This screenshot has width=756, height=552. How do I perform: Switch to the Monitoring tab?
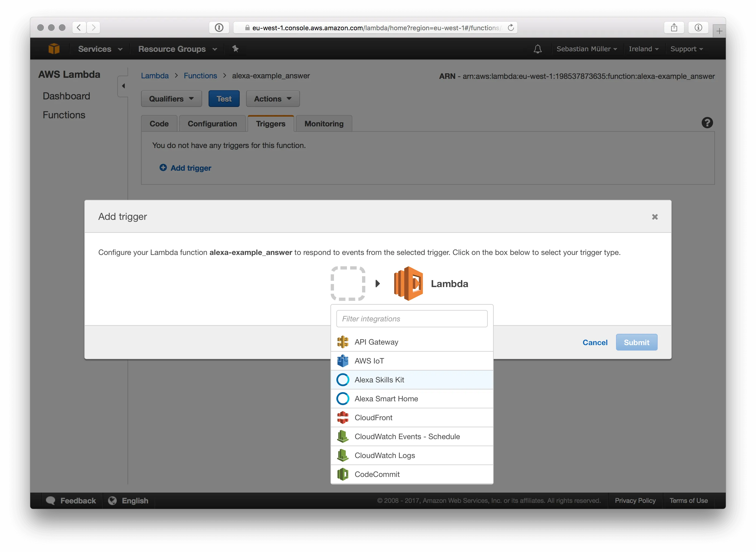323,123
